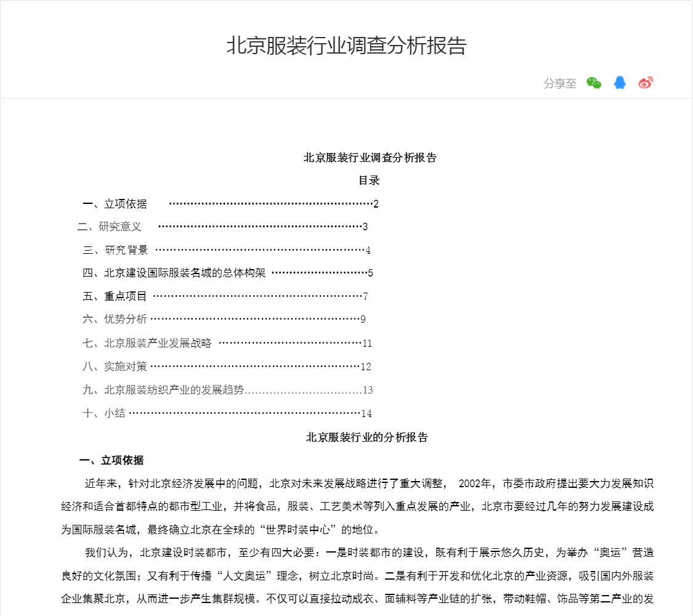The height and width of the screenshot is (616, 693).
Task: Open contents entry 六、优势分析
Action: (224, 319)
